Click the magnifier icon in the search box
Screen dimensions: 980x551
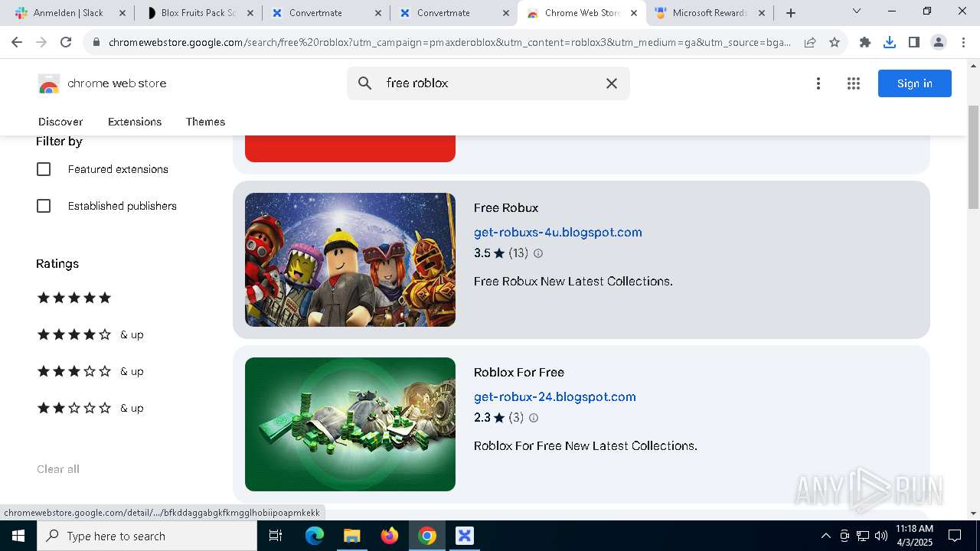tap(365, 83)
